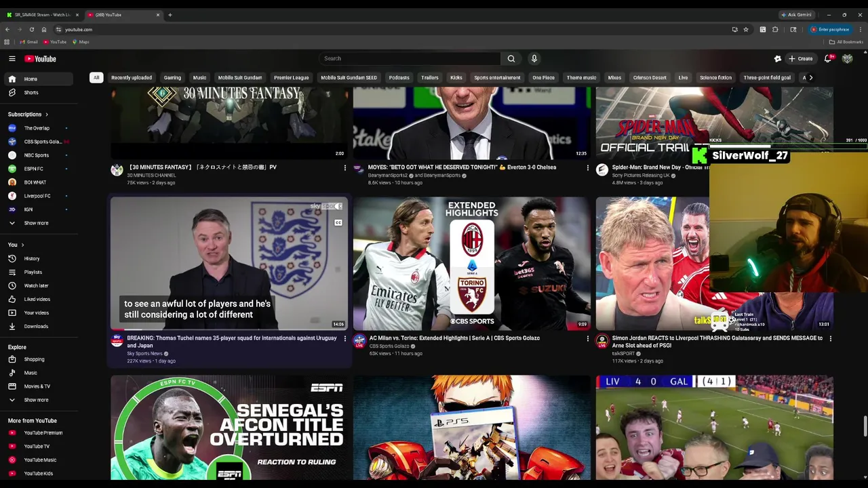
Task: Open The Overlap subscription channel
Action: (39, 128)
